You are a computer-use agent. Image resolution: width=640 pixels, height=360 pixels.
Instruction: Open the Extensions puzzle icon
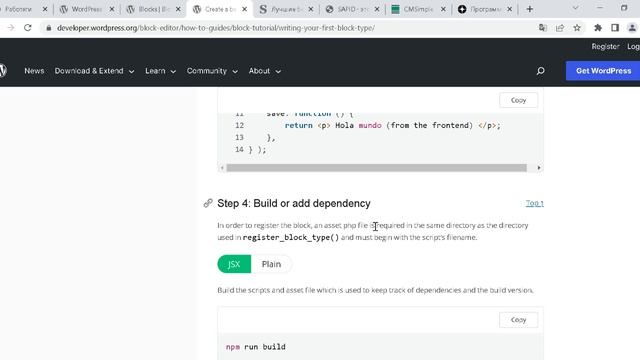(598, 28)
